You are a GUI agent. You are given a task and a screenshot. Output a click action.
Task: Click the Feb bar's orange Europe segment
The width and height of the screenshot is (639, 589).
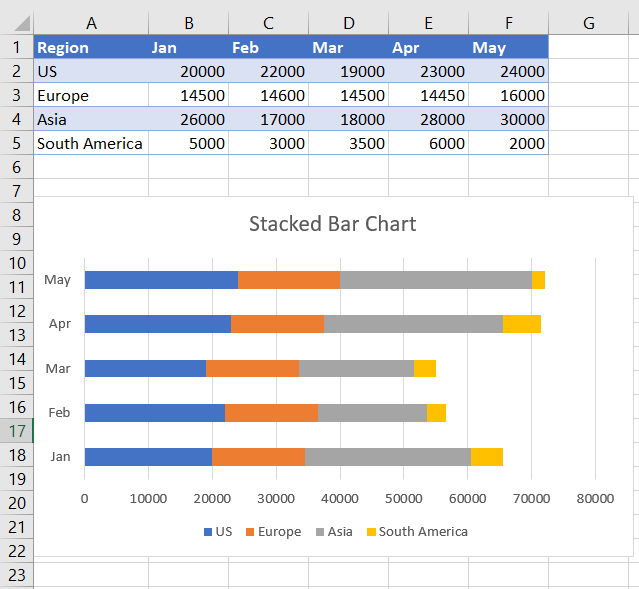(271, 413)
